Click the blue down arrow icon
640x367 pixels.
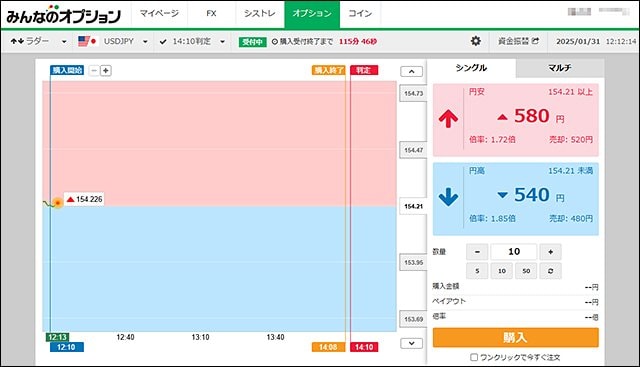click(x=448, y=197)
